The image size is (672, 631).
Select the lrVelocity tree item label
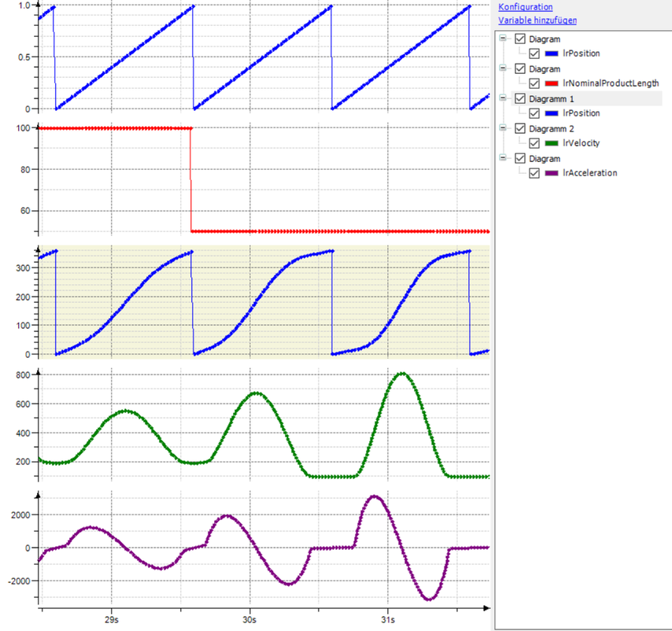(x=581, y=143)
